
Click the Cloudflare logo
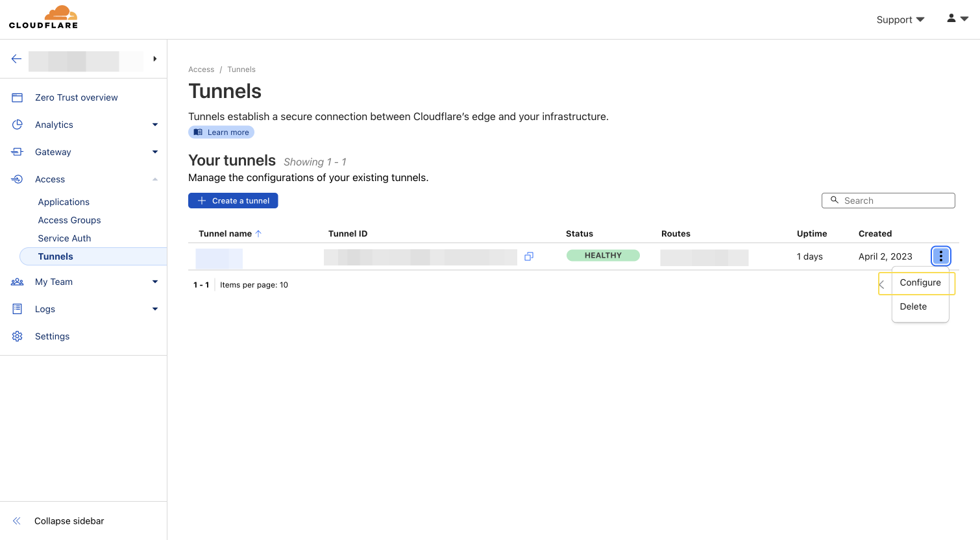[x=43, y=18]
